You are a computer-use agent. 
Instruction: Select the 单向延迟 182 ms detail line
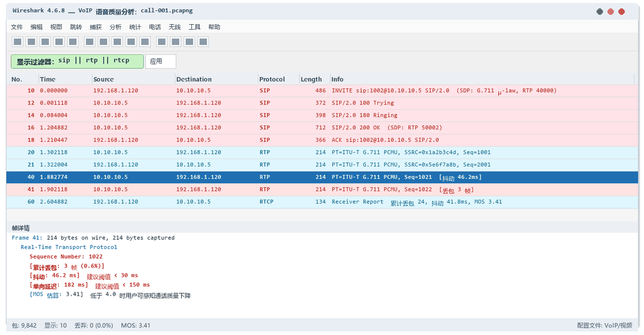(90, 285)
